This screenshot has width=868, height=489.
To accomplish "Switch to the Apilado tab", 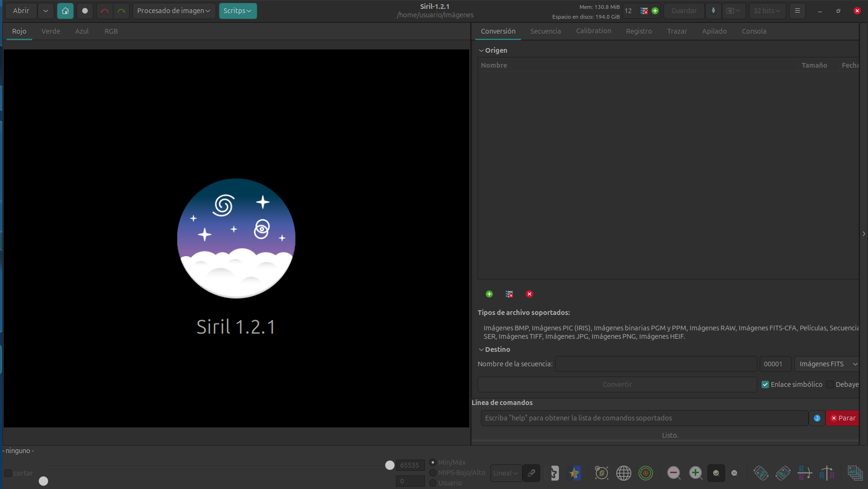I will coord(714,31).
